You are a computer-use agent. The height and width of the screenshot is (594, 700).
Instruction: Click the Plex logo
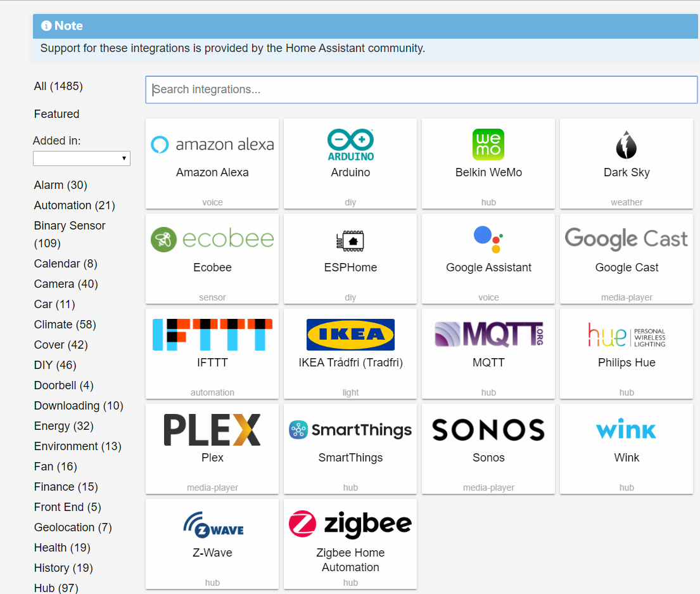click(x=212, y=430)
